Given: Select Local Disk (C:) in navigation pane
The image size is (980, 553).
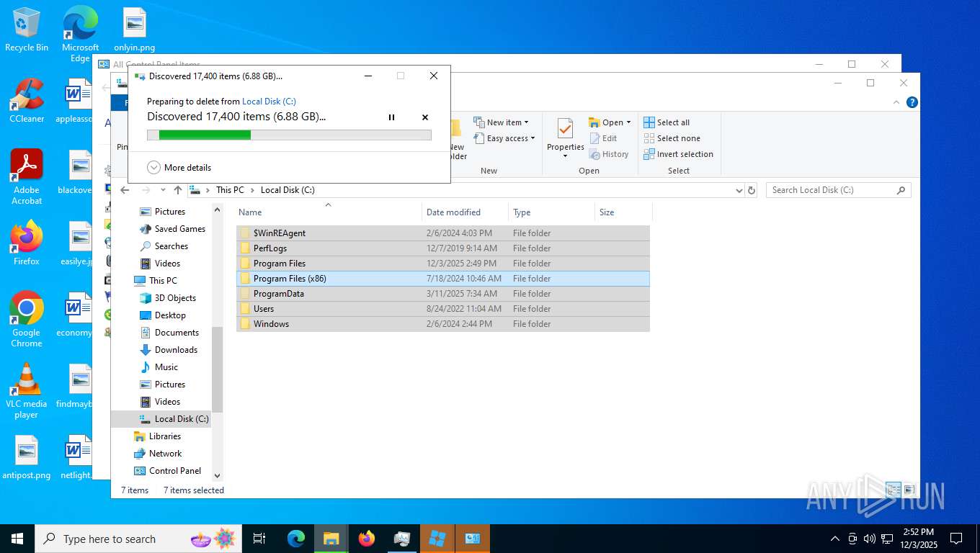Looking at the screenshot, I should pos(161,419).
